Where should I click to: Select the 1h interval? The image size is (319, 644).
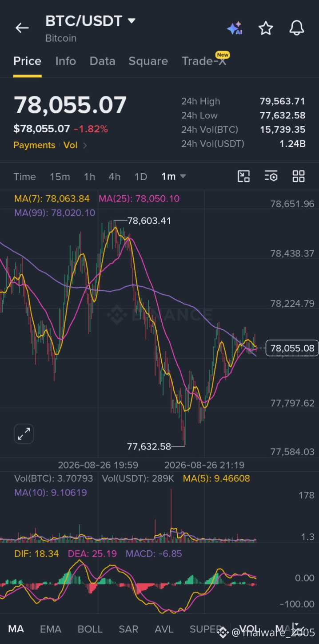point(89,177)
